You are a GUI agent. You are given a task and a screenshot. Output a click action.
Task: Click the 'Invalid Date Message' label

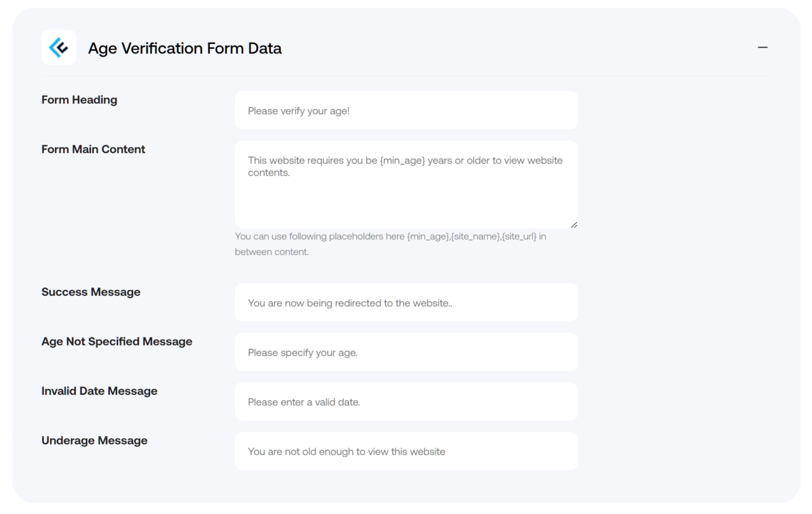click(99, 391)
